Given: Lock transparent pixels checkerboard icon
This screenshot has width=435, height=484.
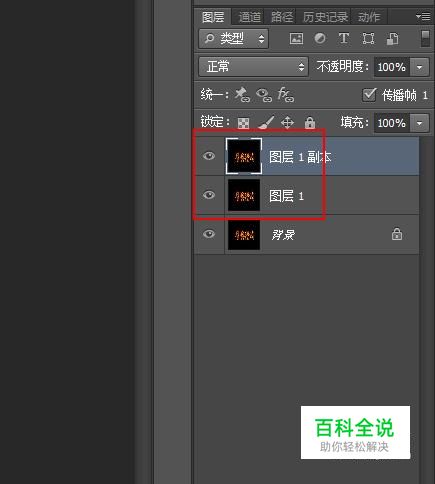Looking at the screenshot, I should coord(243,123).
